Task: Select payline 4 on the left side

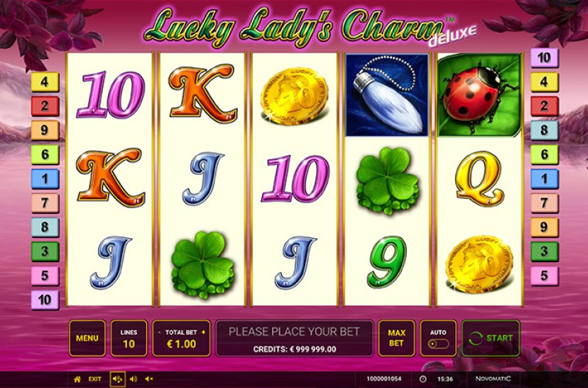Action: tap(45, 82)
